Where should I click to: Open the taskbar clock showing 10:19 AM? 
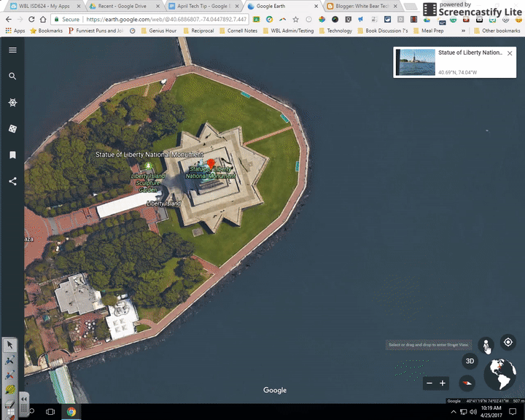[x=491, y=412]
